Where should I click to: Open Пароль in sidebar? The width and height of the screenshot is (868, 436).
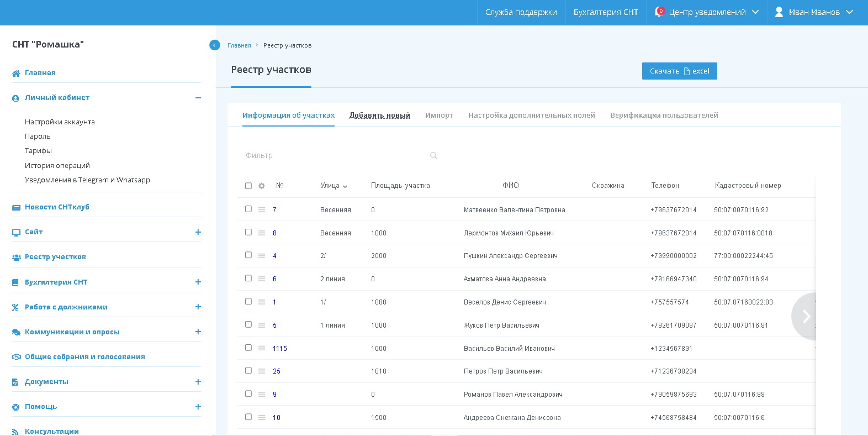(x=38, y=136)
